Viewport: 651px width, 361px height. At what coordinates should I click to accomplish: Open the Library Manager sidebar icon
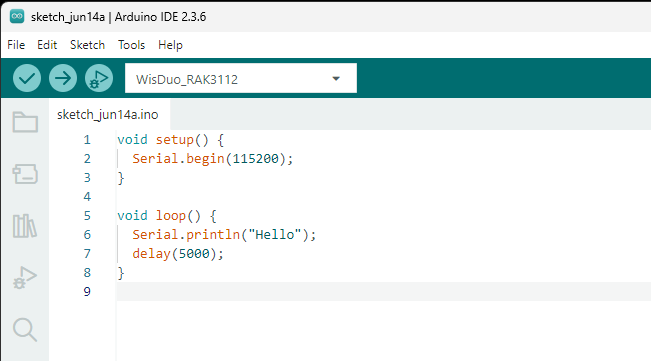pos(25,226)
